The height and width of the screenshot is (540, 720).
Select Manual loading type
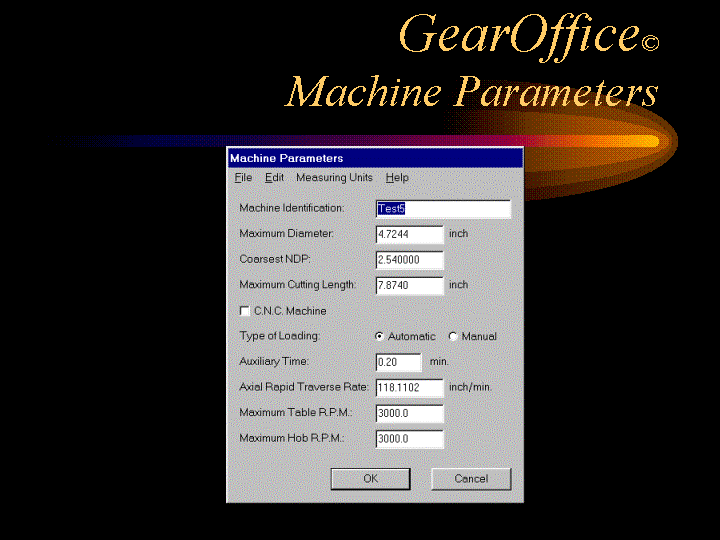[453, 337]
